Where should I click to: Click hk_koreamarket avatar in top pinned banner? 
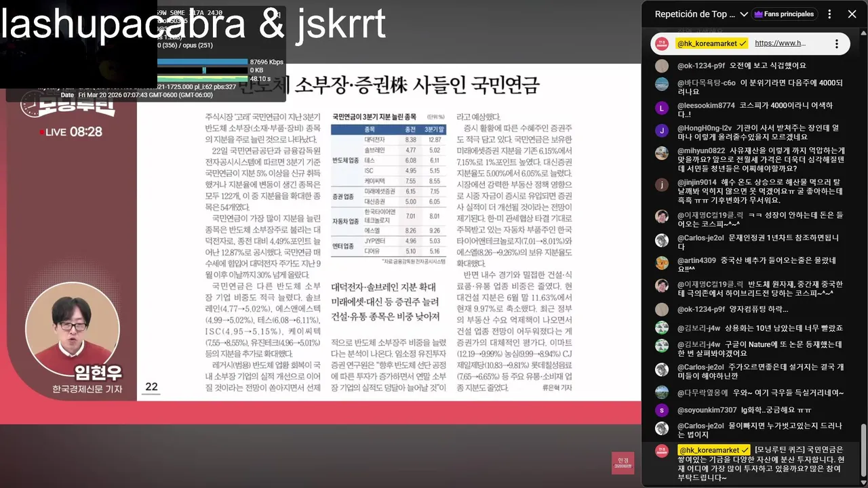tap(662, 43)
